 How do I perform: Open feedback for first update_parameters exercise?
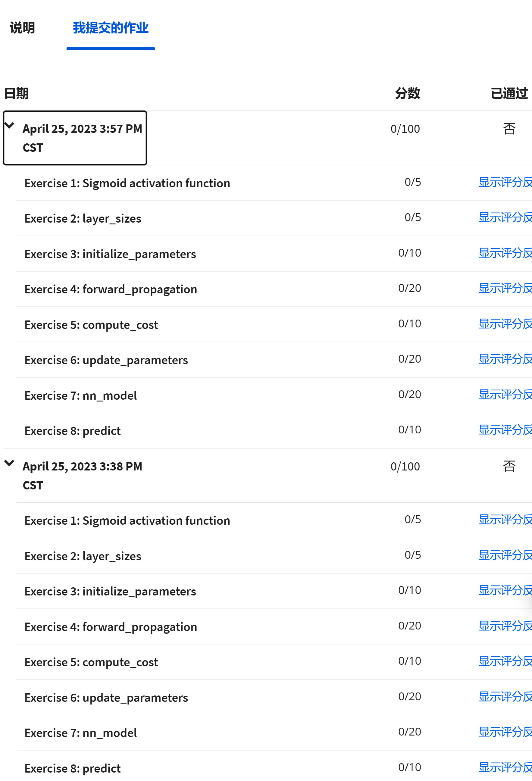pyautogui.click(x=505, y=359)
